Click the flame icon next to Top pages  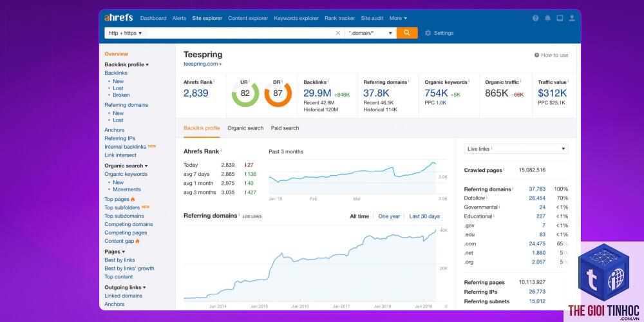(x=133, y=199)
